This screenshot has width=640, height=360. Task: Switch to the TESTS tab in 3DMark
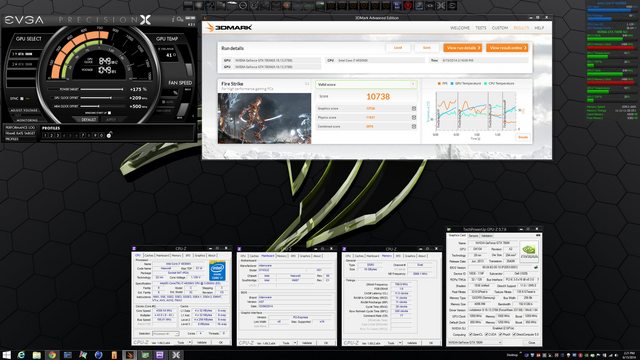click(481, 28)
